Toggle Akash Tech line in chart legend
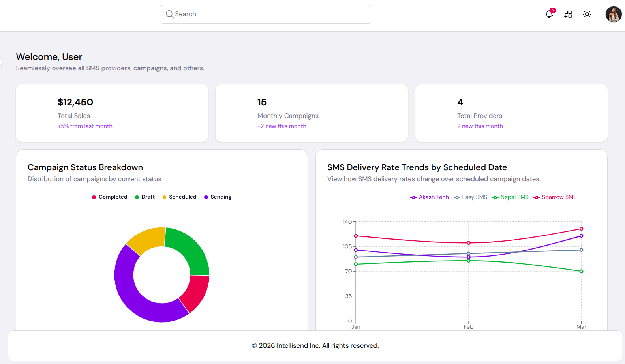 (x=430, y=197)
